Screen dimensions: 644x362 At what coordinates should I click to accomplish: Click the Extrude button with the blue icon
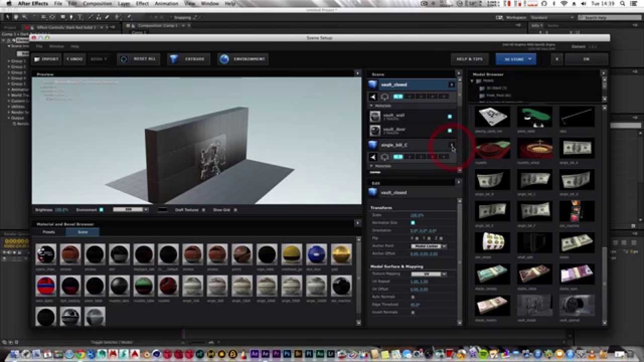click(x=188, y=59)
